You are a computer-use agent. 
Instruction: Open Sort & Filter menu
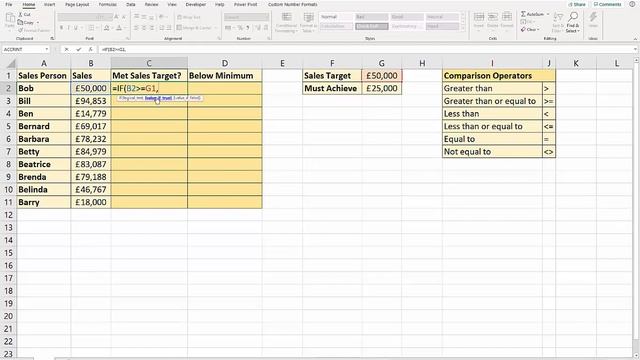coord(558,22)
